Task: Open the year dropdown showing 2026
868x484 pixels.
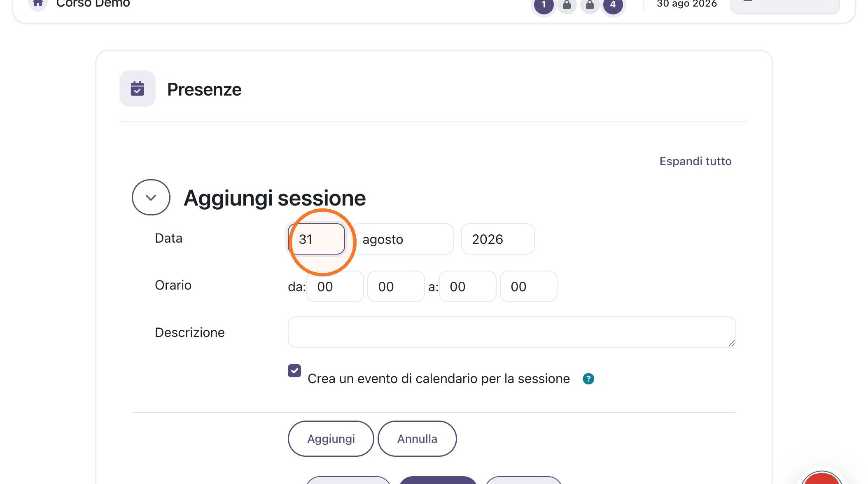Action: [498, 239]
